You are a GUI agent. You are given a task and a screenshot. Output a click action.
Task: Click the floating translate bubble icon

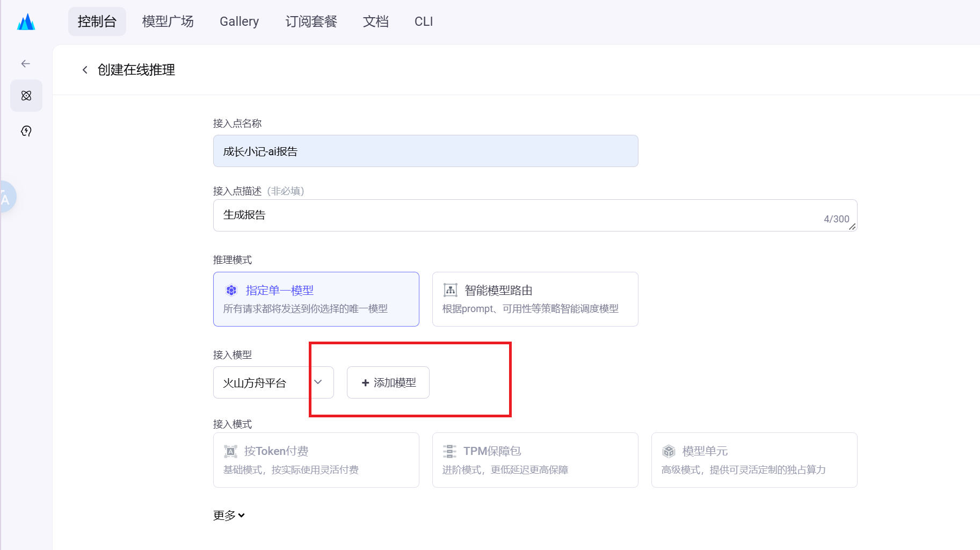(6, 197)
